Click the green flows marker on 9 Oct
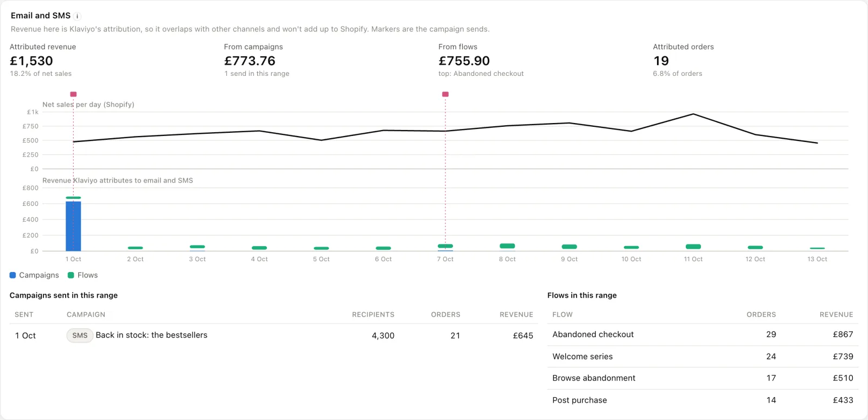Screen dimensions: 868x420 569,247
